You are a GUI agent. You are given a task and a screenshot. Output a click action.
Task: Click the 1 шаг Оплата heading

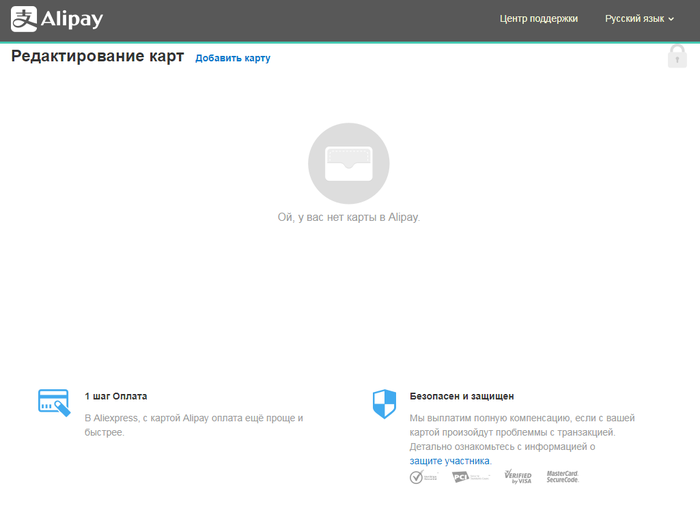pyautogui.click(x=116, y=396)
